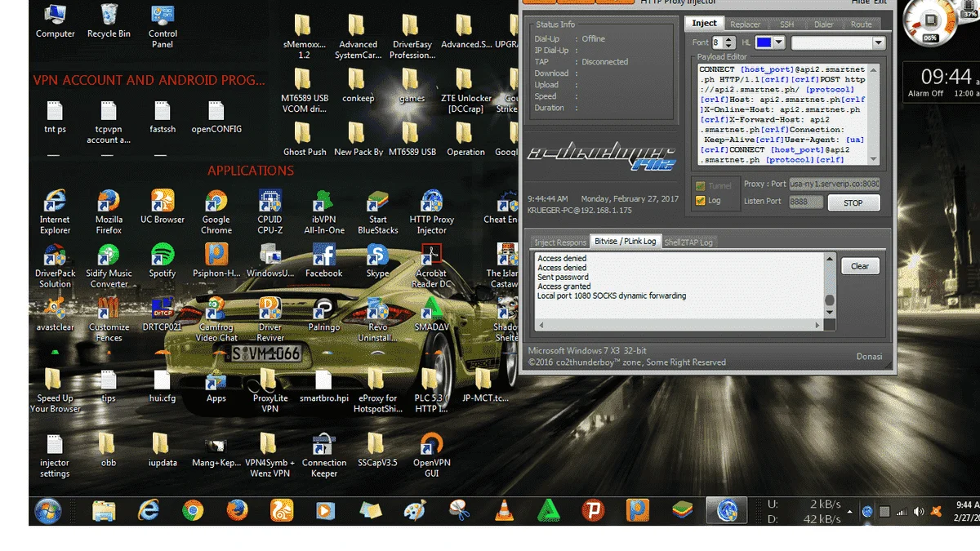
Task: Click Hide in the injector title bar
Action: 861,2
